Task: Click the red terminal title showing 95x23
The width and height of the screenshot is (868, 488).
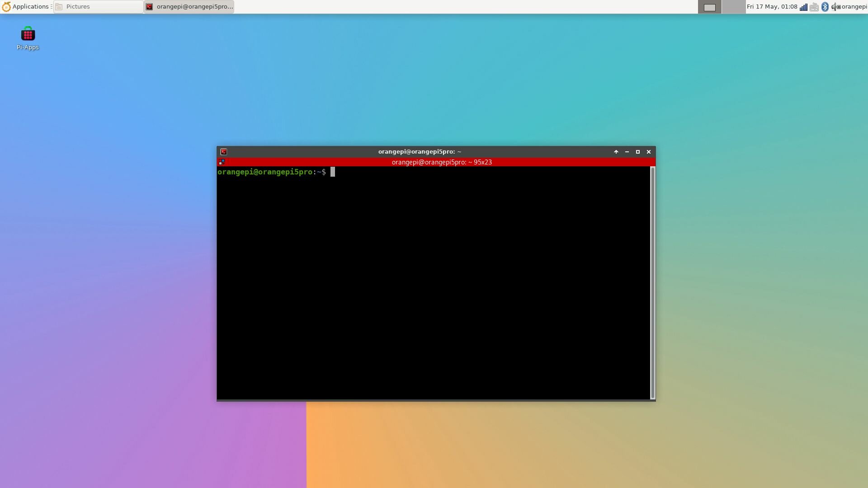Action: pos(442,162)
